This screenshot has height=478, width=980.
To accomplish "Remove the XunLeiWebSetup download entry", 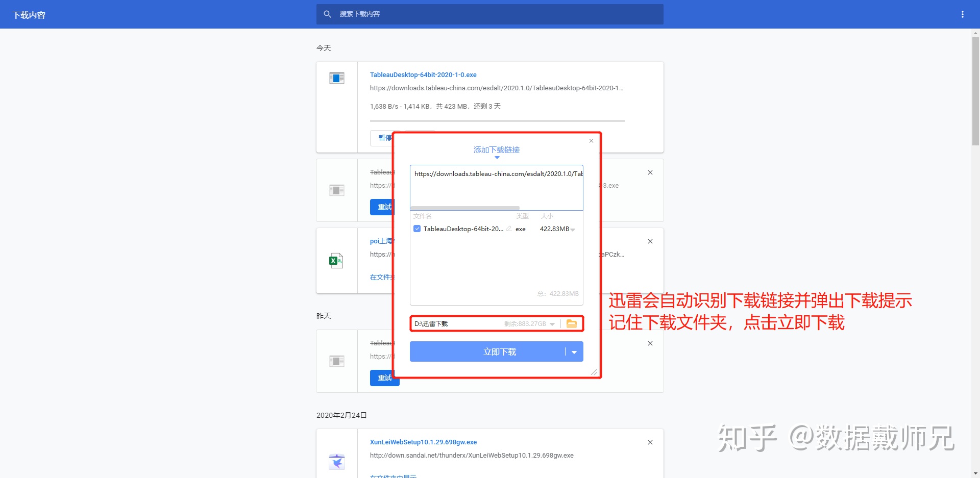I will pos(650,442).
